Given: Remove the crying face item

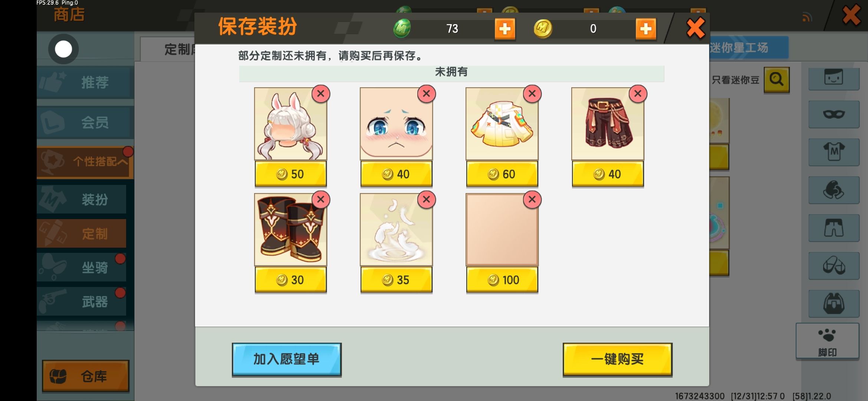Looking at the screenshot, I should [x=427, y=94].
